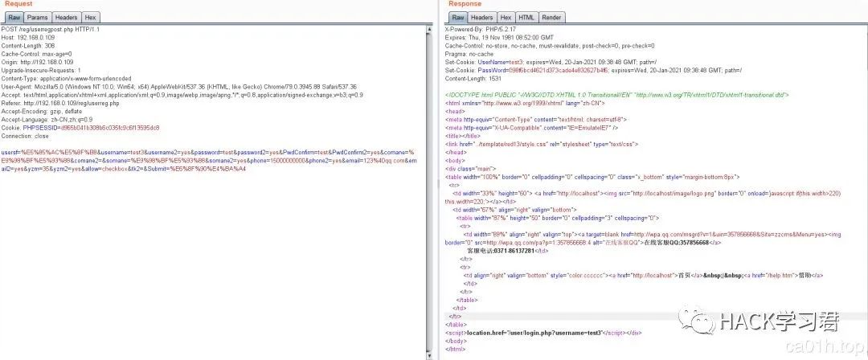Viewport: 868px width, 360px height.
Task: Click the customer phone 0371-86137281 line
Action: pyautogui.click(x=508, y=251)
